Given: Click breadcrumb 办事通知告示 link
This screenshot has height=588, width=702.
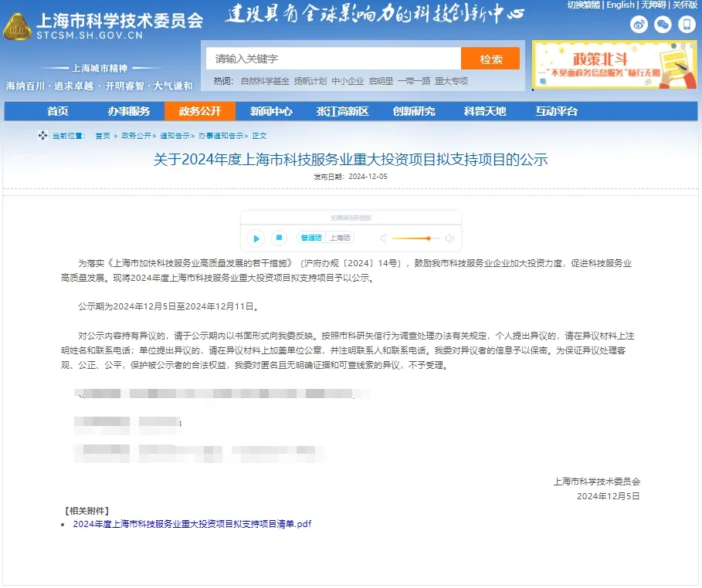Looking at the screenshot, I should pos(221,136).
